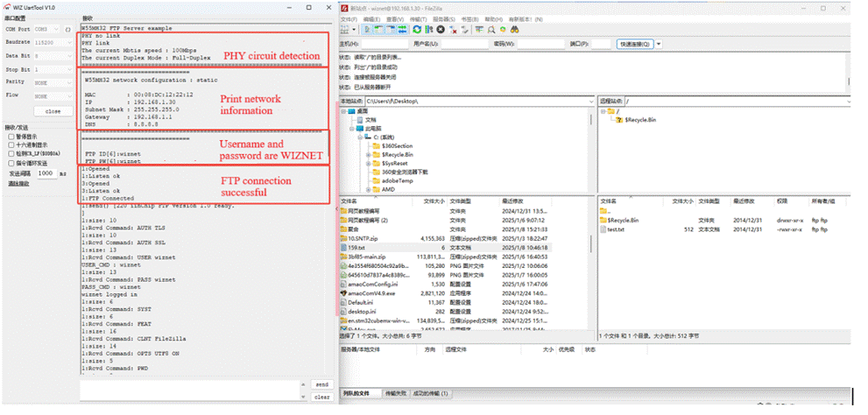Click the 主机(H) host input field
Screen dimensions: 868x415
point(385,44)
